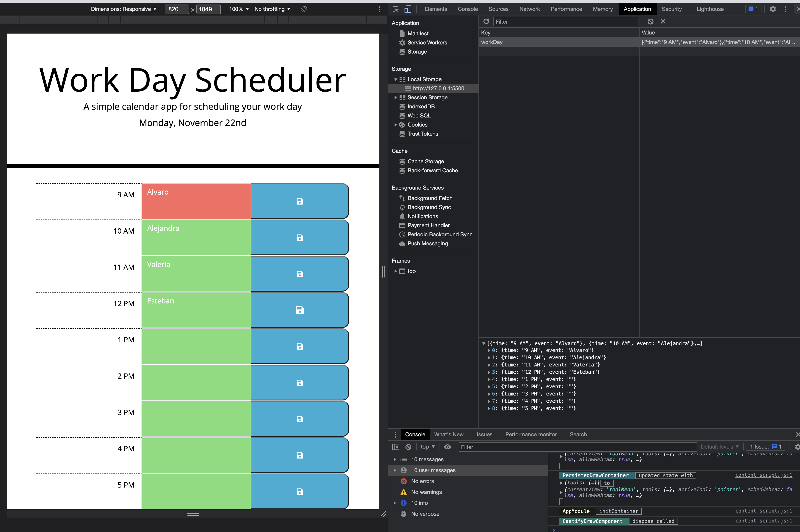Expand the top frame node
Viewport: 800px width, 532px height.
[x=396, y=271]
